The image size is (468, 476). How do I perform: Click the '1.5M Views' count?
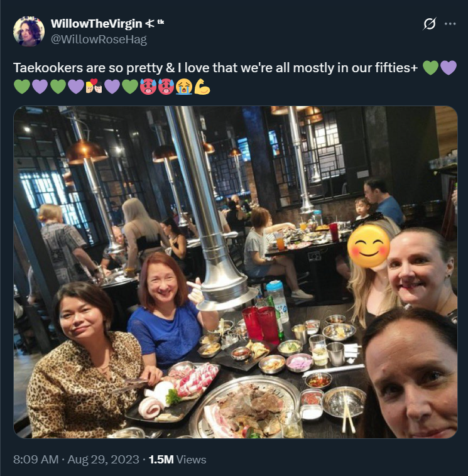[177, 459]
